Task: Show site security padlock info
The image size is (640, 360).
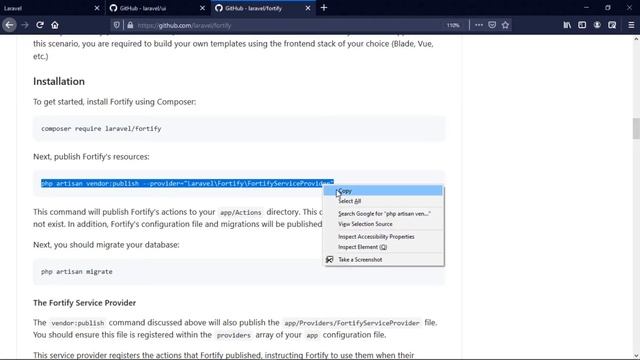Action: pyautogui.click(x=130, y=25)
